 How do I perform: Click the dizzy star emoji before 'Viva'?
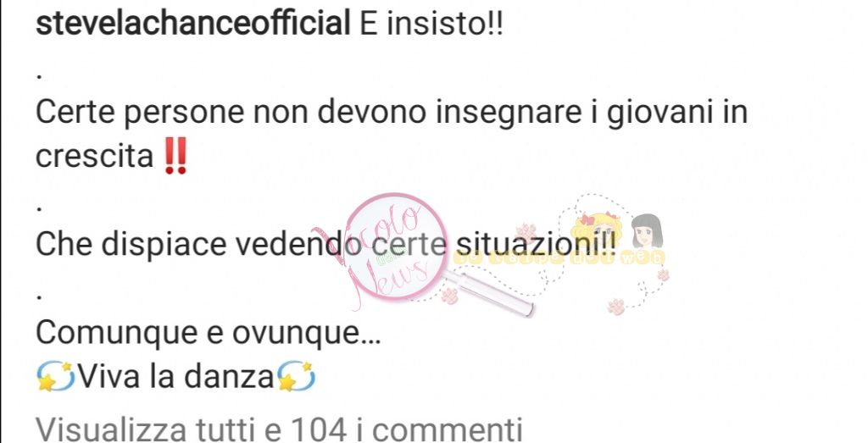click(55, 377)
